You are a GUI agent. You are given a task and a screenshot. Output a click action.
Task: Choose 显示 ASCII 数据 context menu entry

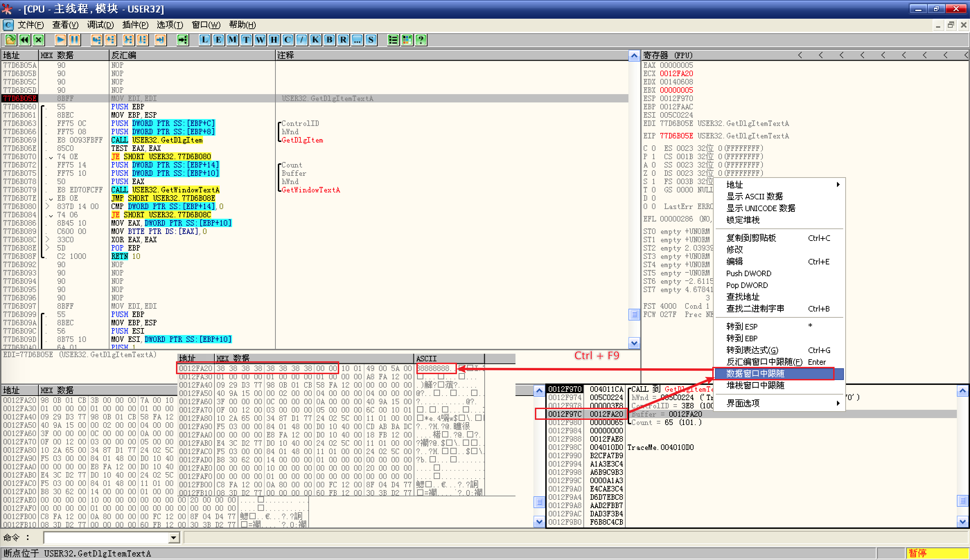point(755,197)
